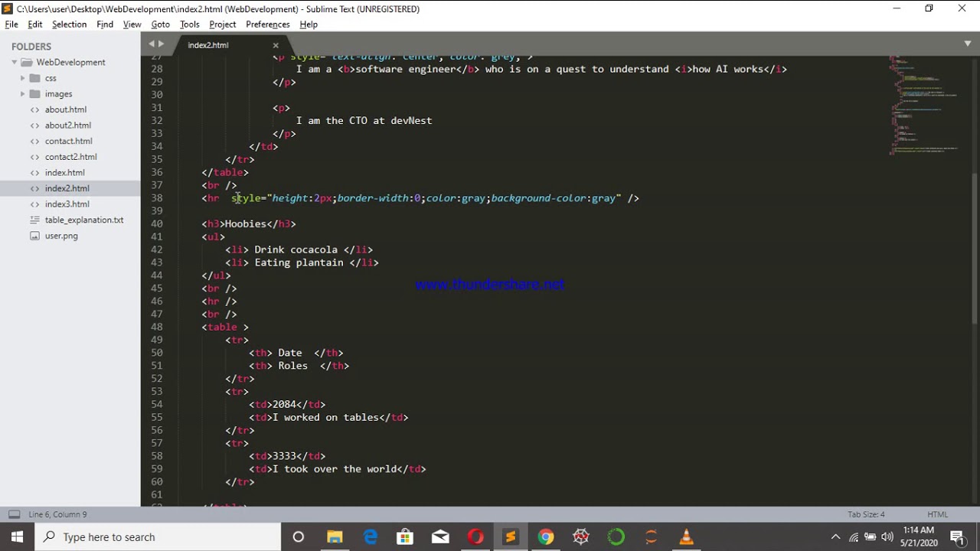Open Microsoft Store from the taskbar
The width and height of the screenshot is (980, 551).
405,537
